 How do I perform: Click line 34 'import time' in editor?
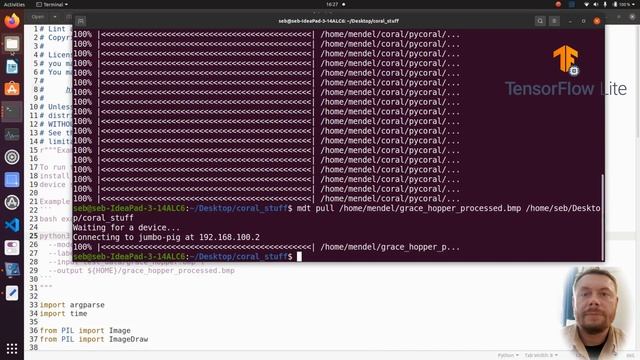pyautogui.click(x=63, y=313)
